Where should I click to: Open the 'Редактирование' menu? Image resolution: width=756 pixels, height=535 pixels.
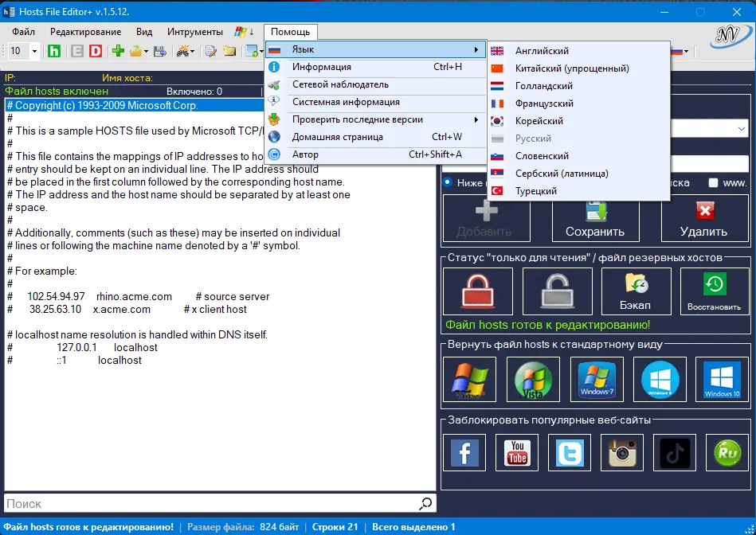[x=86, y=32]
